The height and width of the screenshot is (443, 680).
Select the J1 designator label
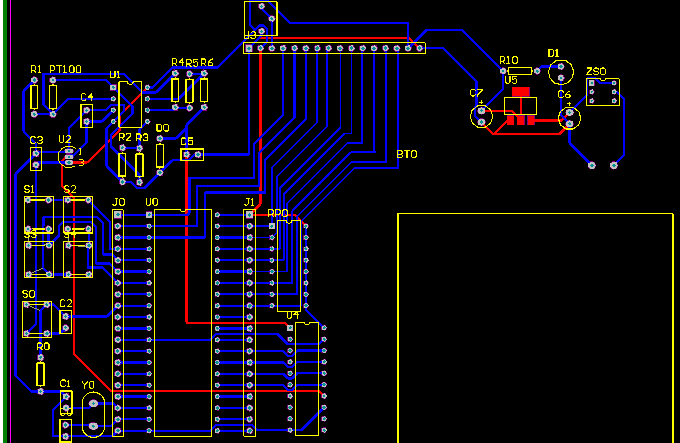pos(249,202)
